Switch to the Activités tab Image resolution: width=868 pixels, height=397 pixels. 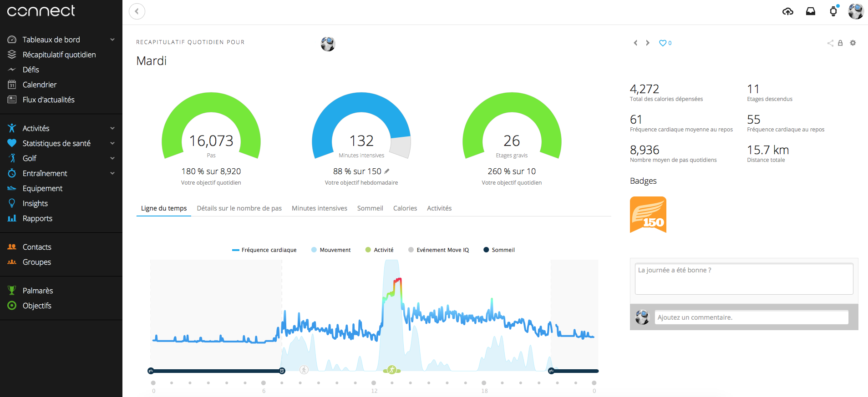point(439,208)
